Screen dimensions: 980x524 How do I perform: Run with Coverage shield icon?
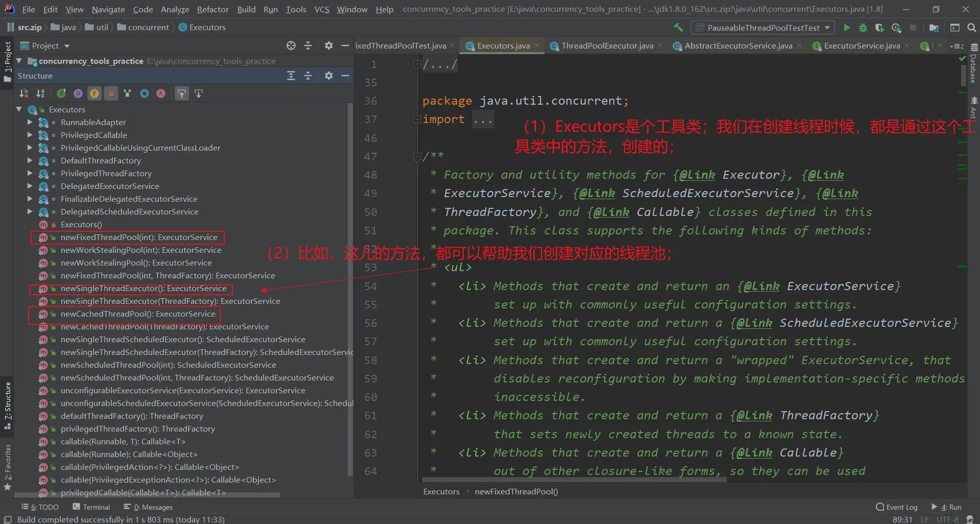(x=879, y=28)
